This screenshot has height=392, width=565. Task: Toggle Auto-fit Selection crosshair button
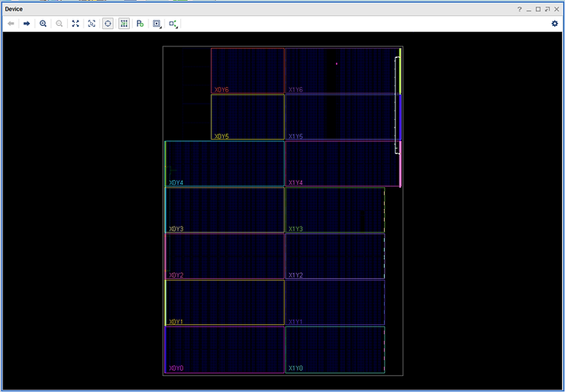point(108,24)
